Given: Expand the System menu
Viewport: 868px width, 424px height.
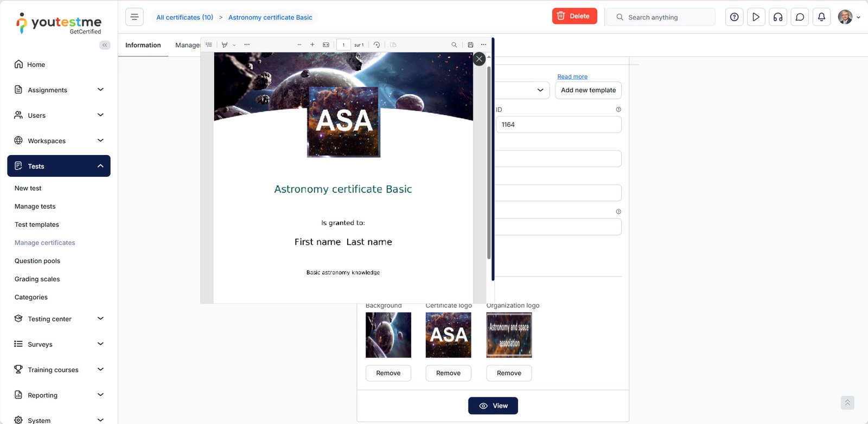Looking at the screenshot, I should [59, 420].
